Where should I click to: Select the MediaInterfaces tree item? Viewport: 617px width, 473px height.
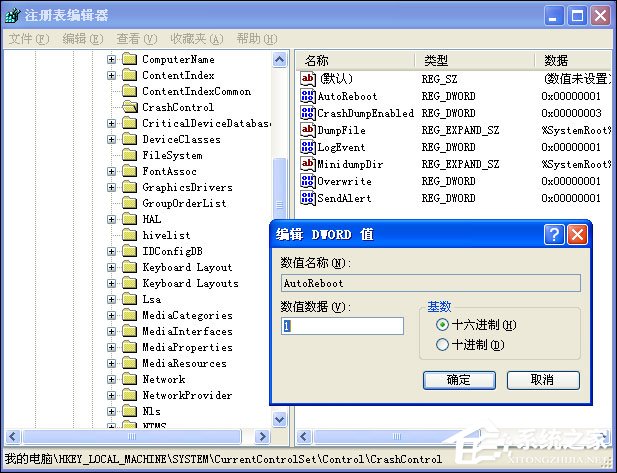click(x=187, y=331)
